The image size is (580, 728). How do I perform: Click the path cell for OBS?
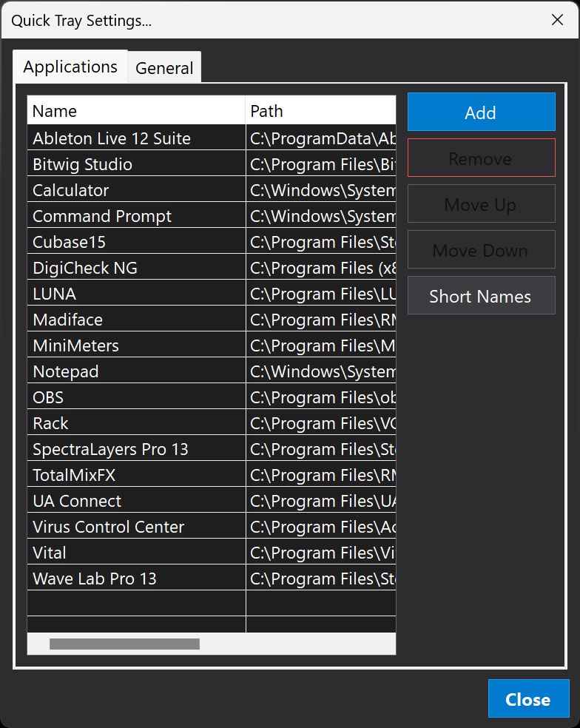pyautogui.click(x=321, y=397)
